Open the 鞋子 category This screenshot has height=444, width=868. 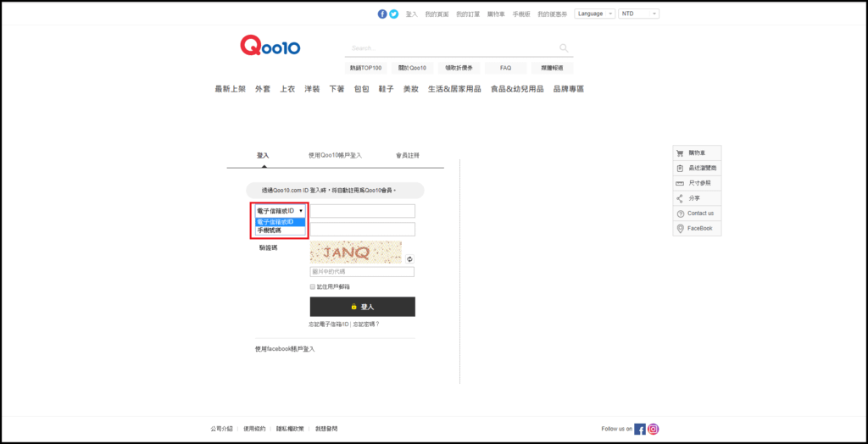386,89
